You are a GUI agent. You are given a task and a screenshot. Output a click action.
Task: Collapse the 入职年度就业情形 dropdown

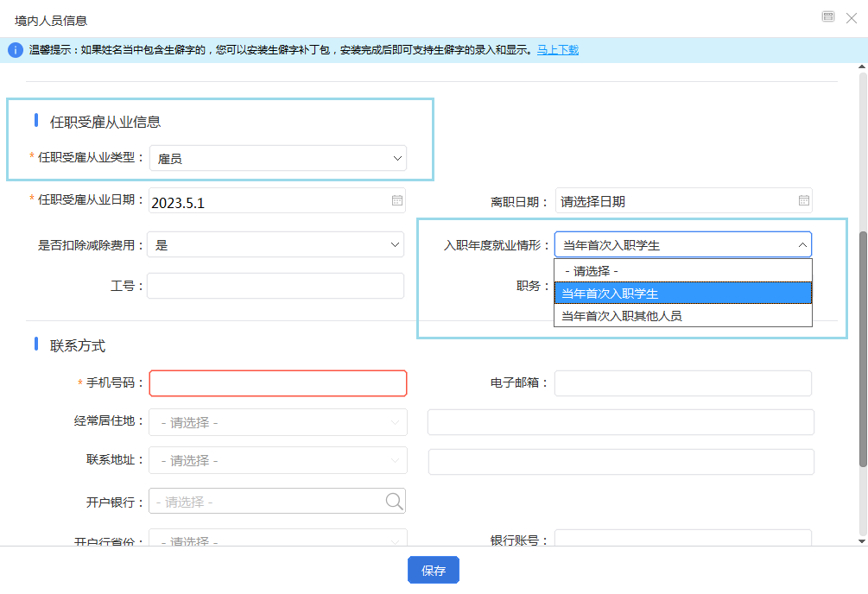(x=802, y=245)
